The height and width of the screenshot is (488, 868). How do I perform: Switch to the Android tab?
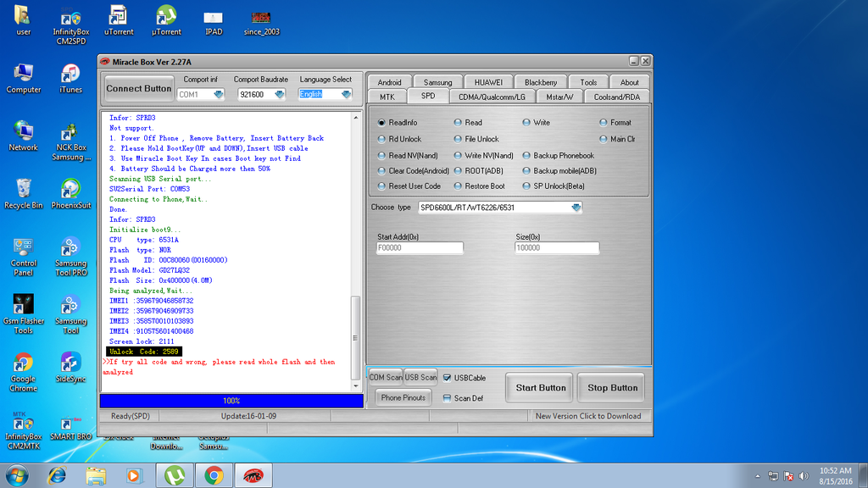tap(389, 82)
